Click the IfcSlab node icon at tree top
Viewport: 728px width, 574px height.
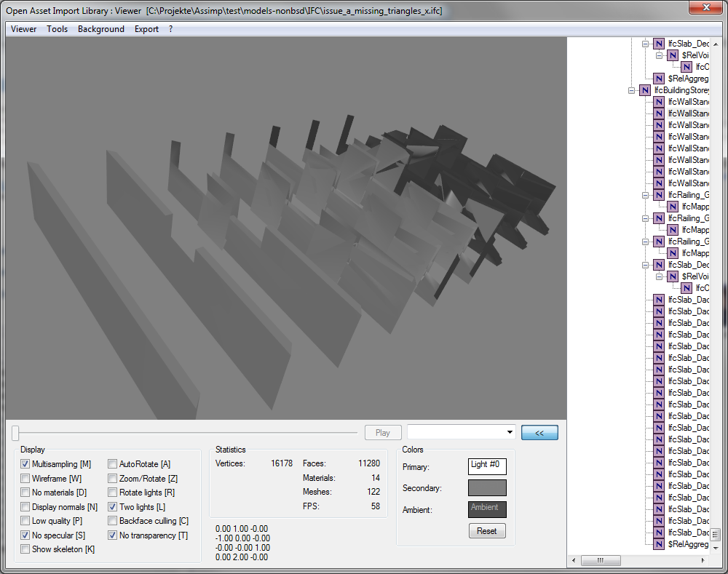(659, 44)
